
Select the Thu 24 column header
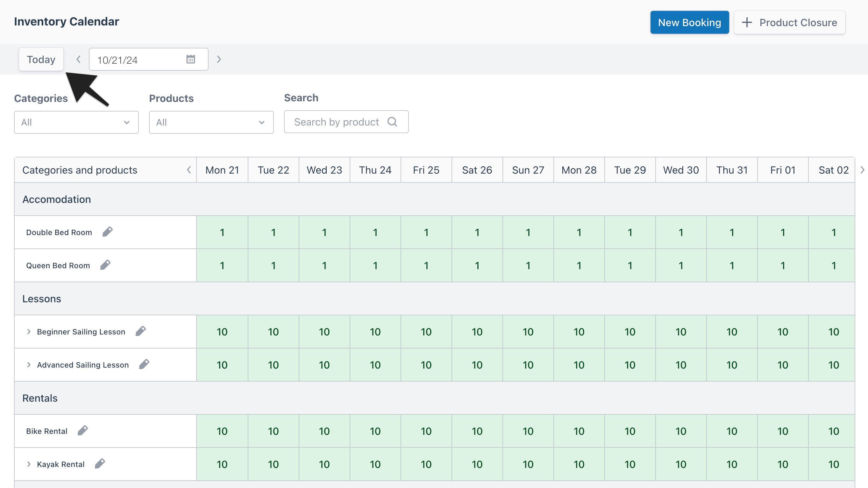tap(375, 170)
